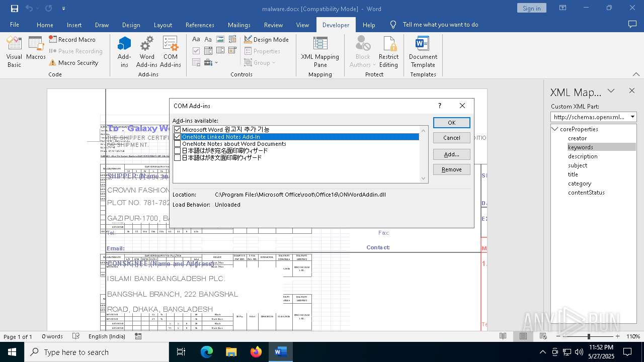Zoom in with plus button
Viewport: 644px width, 362px height.
(618, 336)
